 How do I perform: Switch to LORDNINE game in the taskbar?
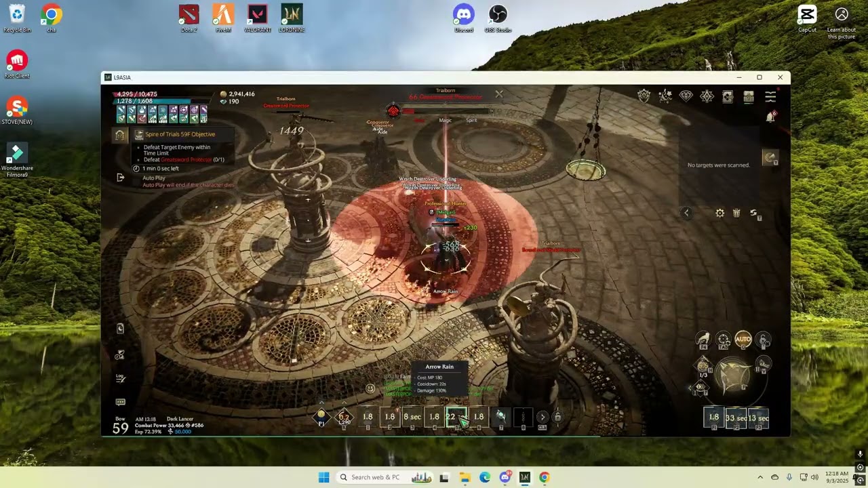pos(524,477)
